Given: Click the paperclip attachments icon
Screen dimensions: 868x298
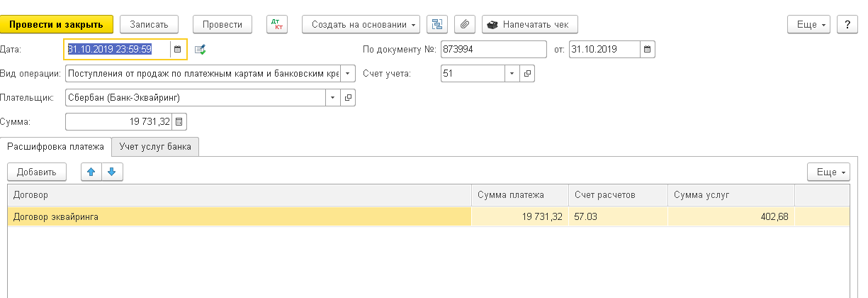Looking at the screenshot, I should click(463, 24).
